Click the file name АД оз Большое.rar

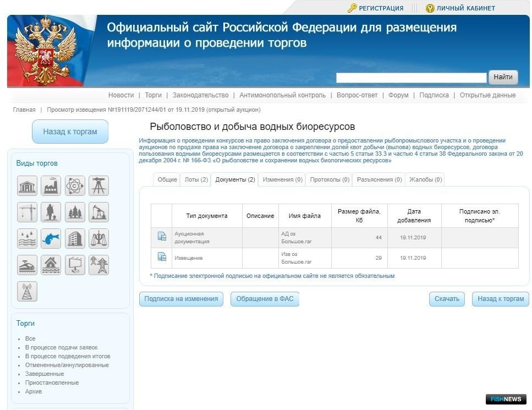[296, 238]
